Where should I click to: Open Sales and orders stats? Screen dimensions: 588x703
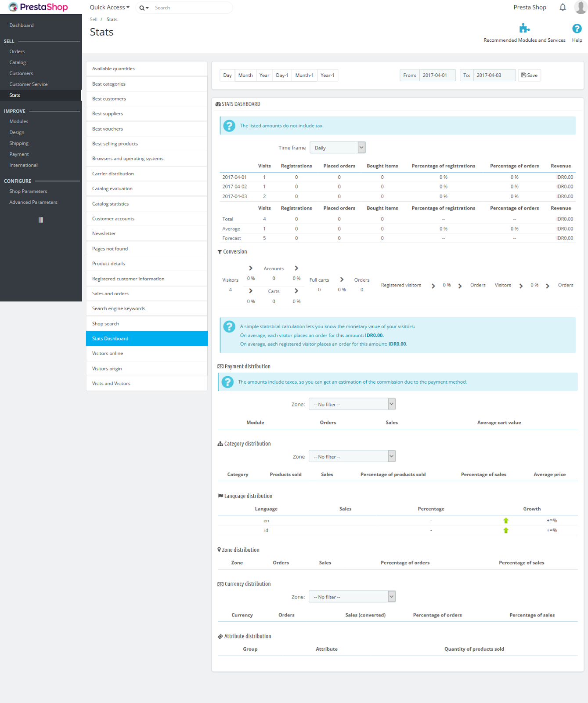tap(147, 294)
